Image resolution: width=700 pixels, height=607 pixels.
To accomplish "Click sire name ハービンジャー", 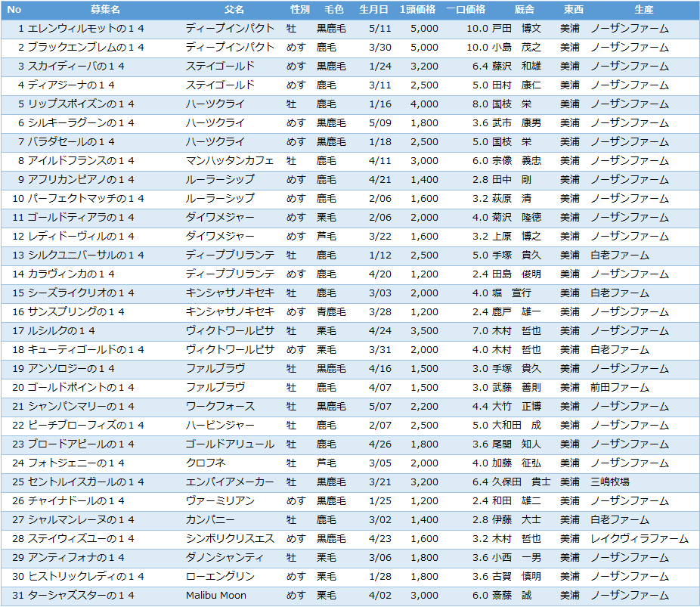I will (x=220, y=426).
